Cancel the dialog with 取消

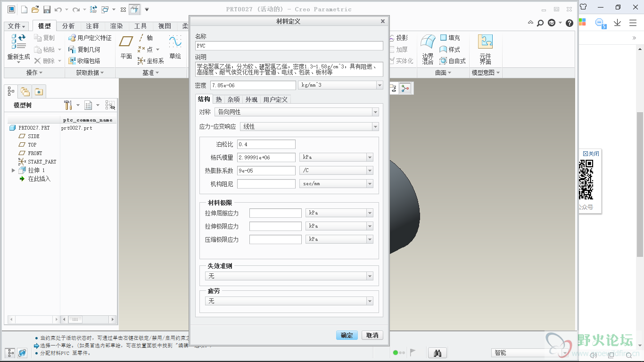[x=372, y=335]
